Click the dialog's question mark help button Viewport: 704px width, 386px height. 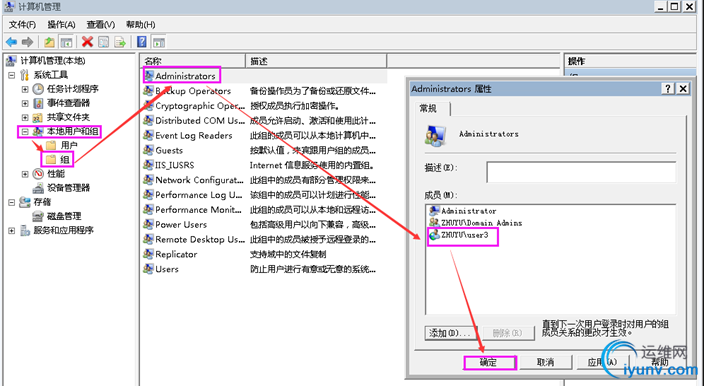[668, 89]
